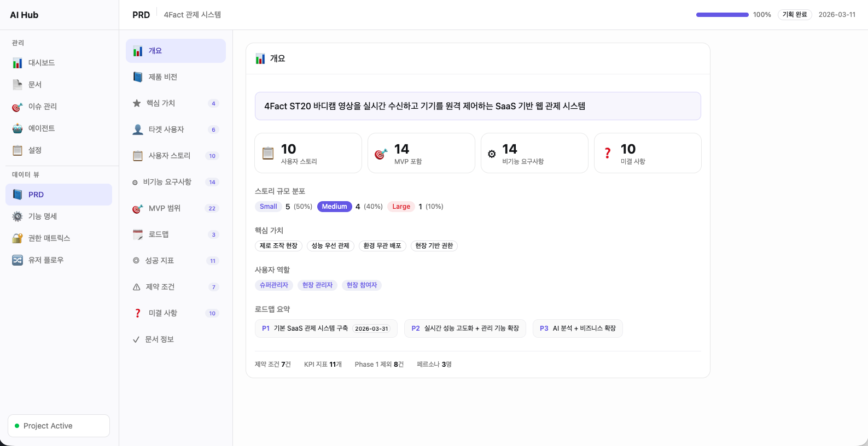Click the dashboard chart icon in sidebar
This screenshot has height=446, width=868.
coord(18,63)
